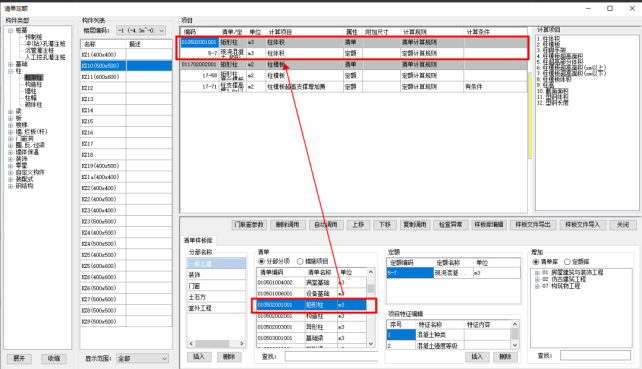This screenshot has width=642, height=369.
Task: Select 门窗 in 分部名称 list
Action: click(216, 286)
